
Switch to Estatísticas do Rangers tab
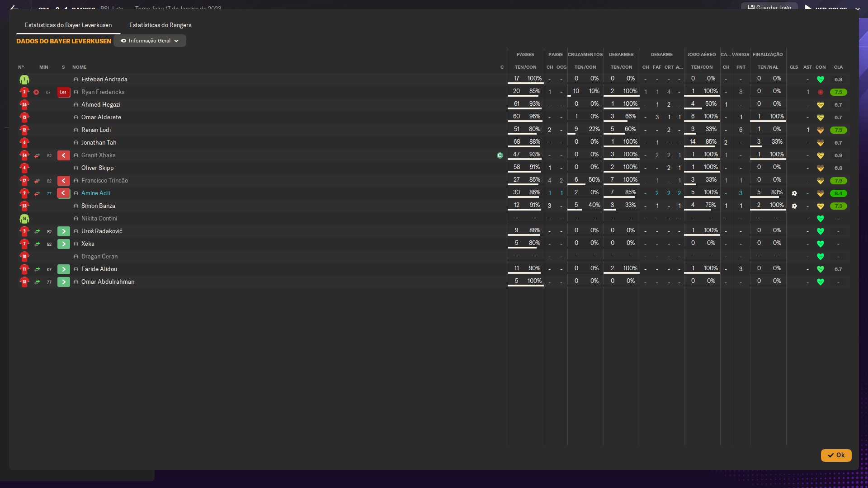160,25
